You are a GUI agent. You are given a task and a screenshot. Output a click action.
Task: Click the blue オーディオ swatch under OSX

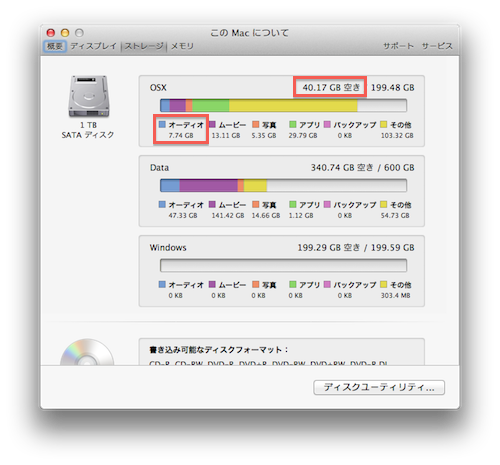[162, 124]
